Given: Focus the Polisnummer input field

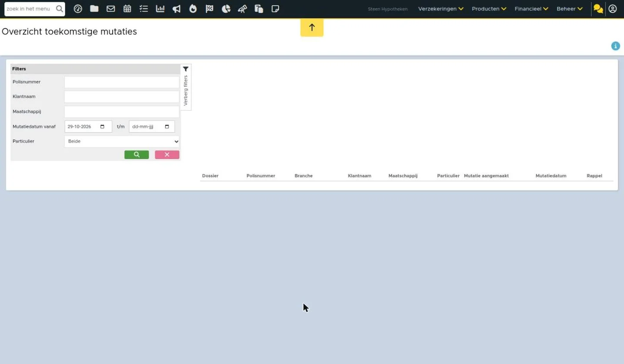Looking at the screenshot, I should click(x=122, y=82).
